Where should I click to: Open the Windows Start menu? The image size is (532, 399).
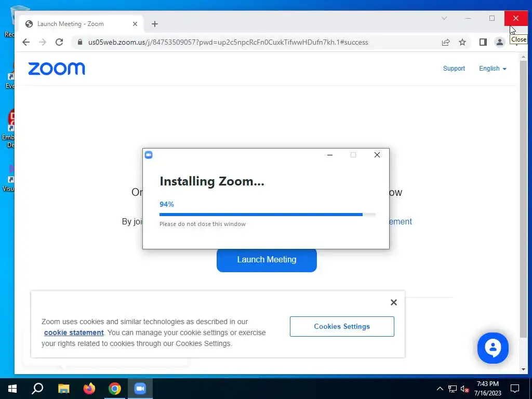(12, 389)
